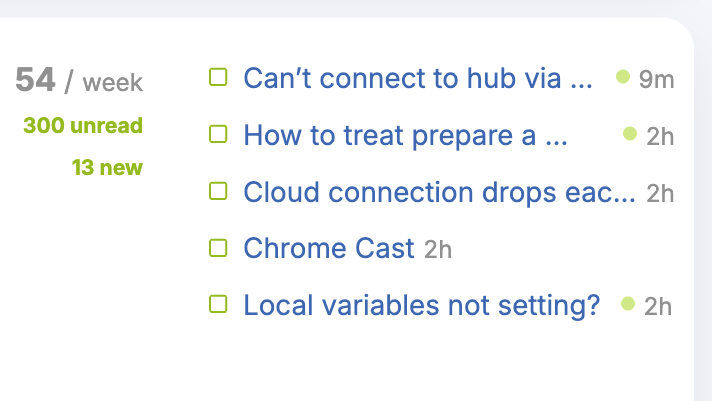This screenshot has width=712, height=401.
Task: Open the Chrome Cast topic
Action: (x=329, y=248)
